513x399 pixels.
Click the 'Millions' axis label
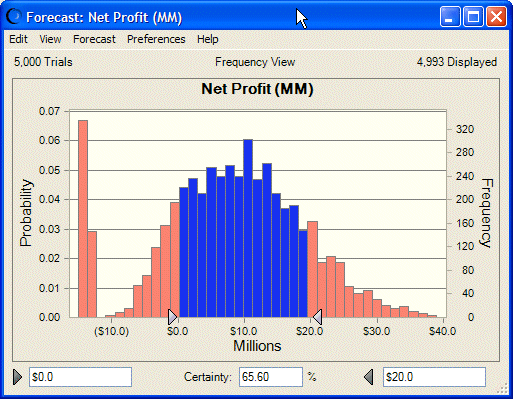[x=257, y=346]
